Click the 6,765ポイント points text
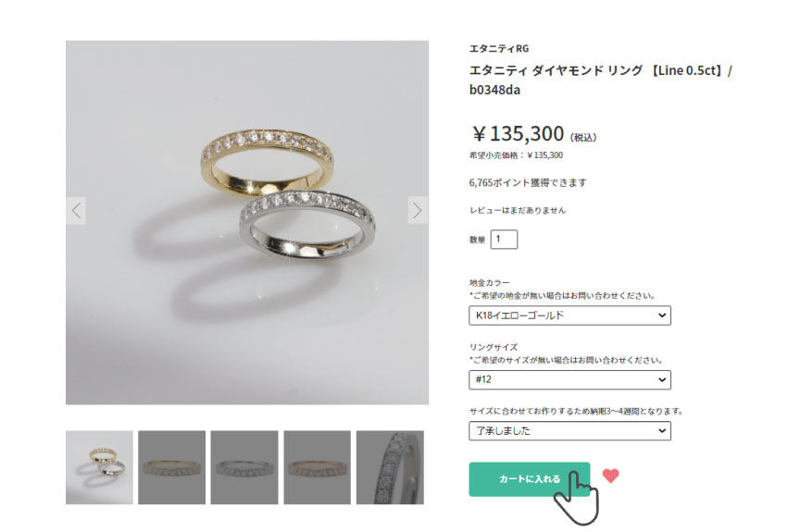 [528, 183]
